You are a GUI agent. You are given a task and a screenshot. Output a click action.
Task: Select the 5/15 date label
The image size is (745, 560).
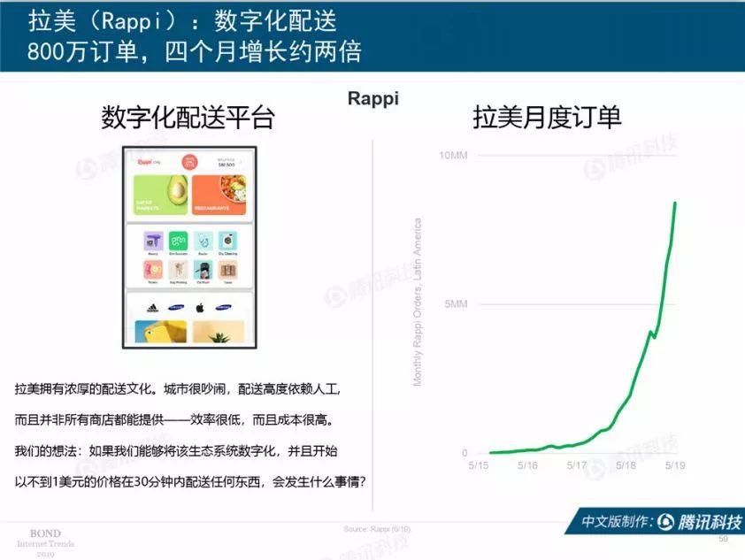[x=479, y=465]
